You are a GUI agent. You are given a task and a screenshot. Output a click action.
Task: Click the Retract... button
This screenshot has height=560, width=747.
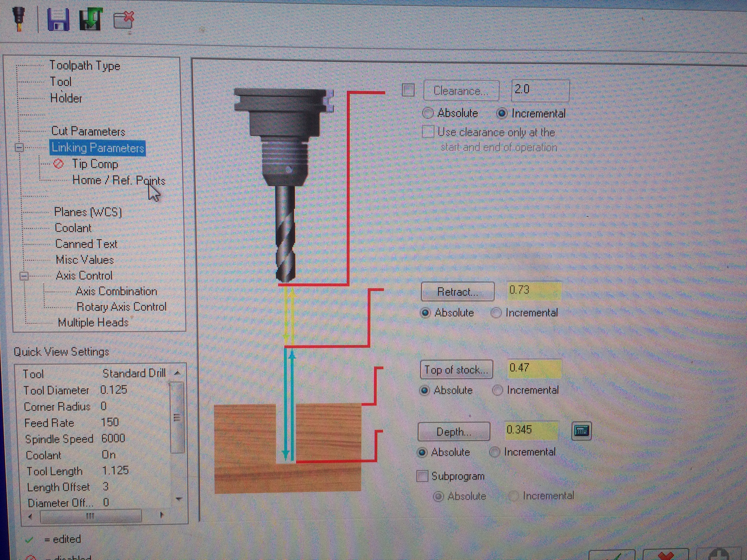457,292
